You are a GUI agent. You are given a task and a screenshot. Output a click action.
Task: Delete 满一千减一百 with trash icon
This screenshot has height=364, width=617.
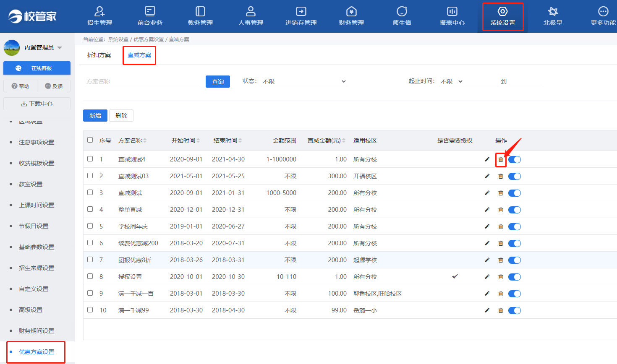pos(500,294)
